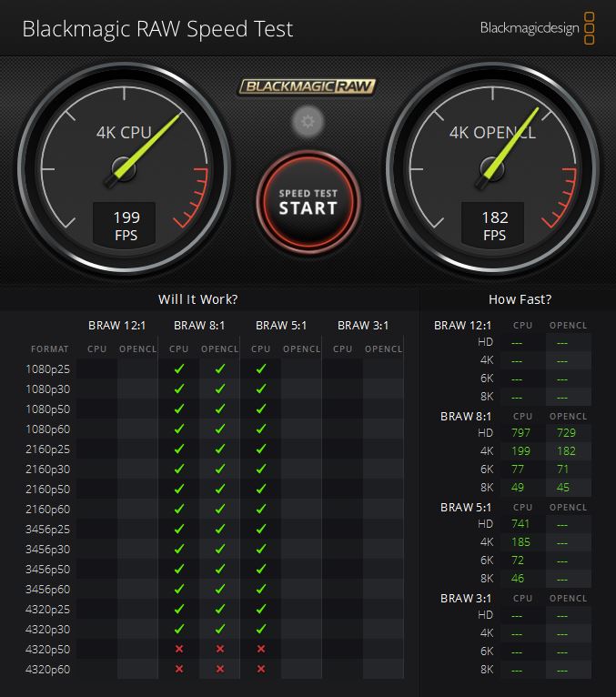Click the BRAW 5:1 CPU checkmark for 4320p30
The image size is (616, 697).
(x=261, y=629)
